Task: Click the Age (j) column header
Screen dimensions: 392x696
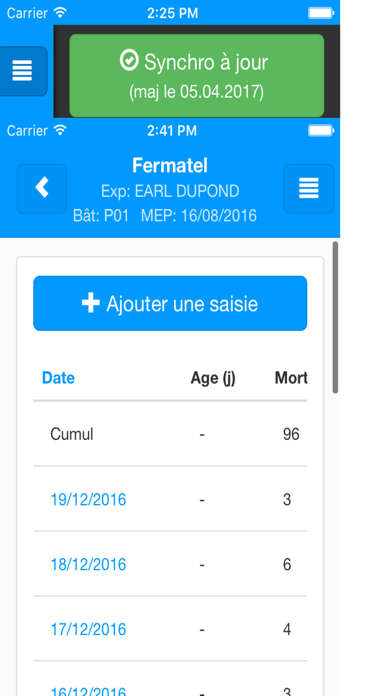Action: point(213,378)
